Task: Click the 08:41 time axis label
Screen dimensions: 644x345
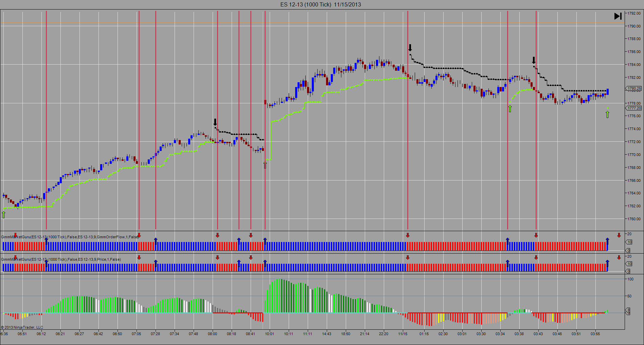Action: click(251, 334)
